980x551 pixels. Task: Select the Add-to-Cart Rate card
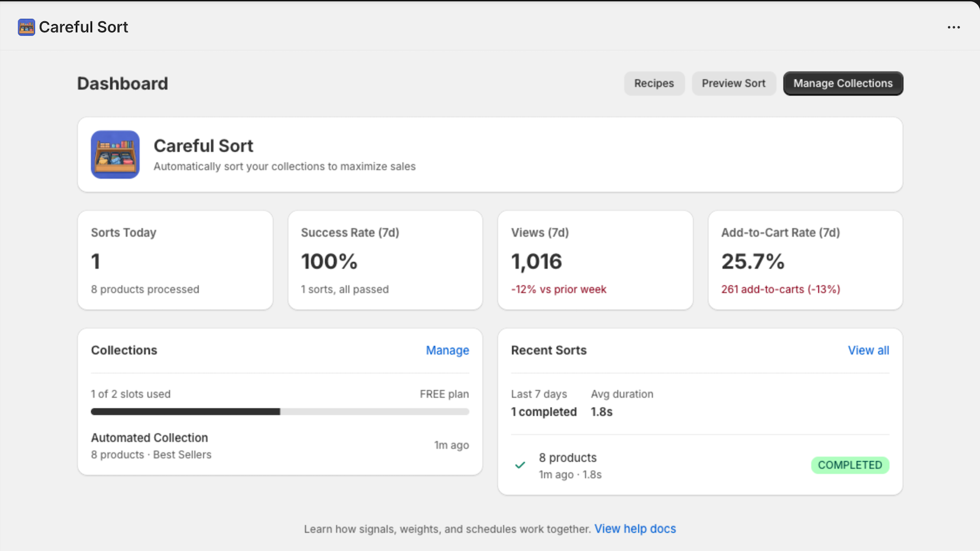(805, 260)
